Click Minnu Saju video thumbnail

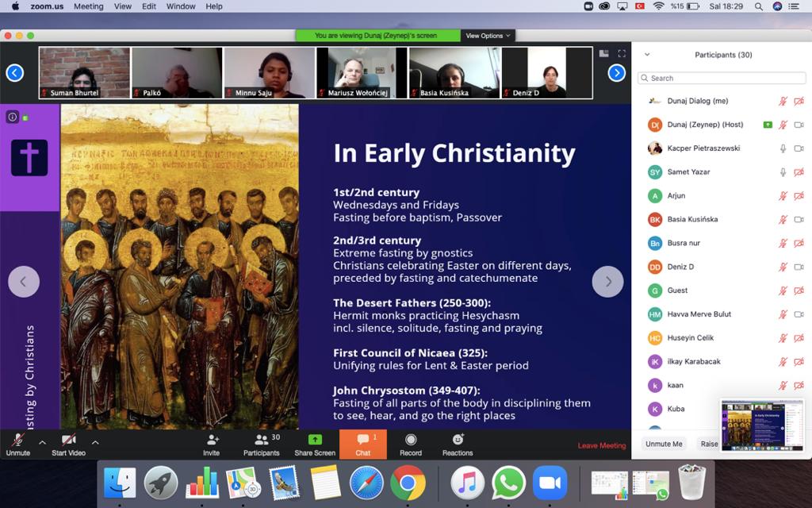tap(270, 72)
